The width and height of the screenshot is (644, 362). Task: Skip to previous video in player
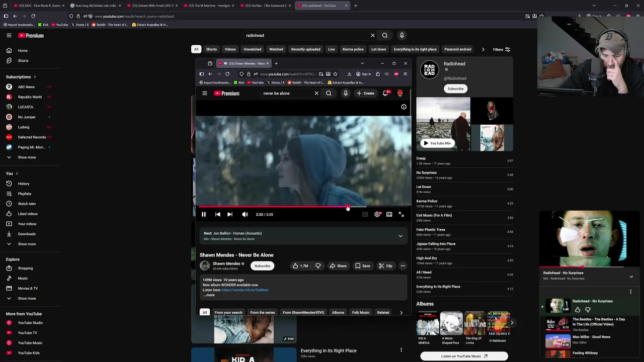pos(218,215)
